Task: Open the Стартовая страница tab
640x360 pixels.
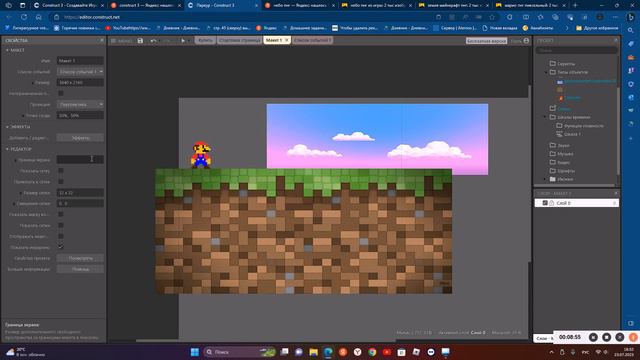Action: [239, 40]
